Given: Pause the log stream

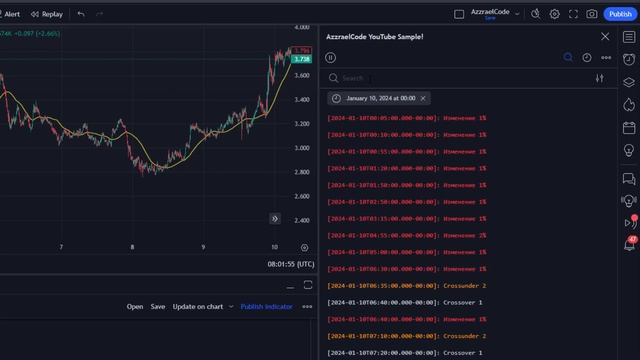Looking at the screenshot, I should coord(331,58).
